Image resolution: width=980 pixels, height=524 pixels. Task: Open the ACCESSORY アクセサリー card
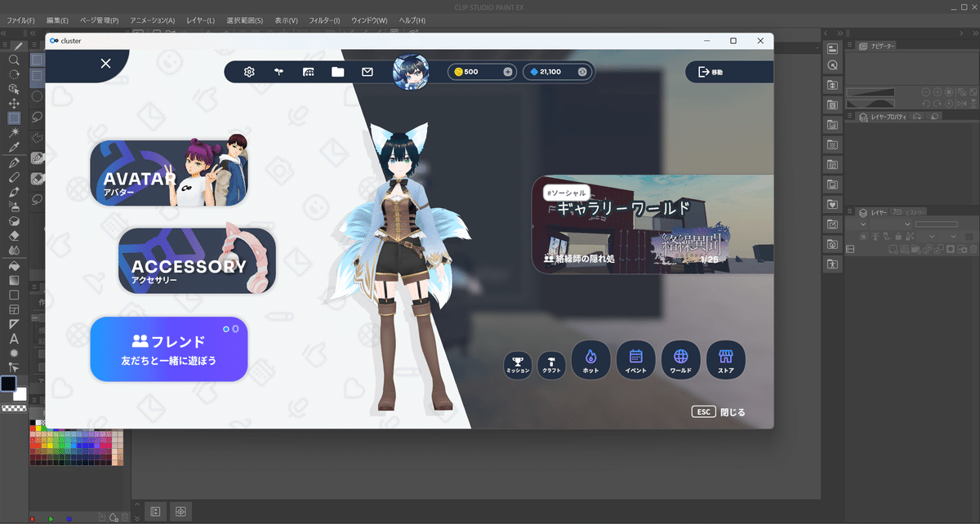tap(197, 261)
